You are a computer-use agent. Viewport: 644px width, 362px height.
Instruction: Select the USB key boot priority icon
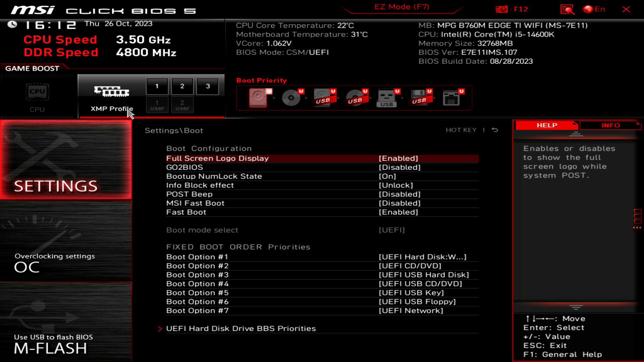387,98
